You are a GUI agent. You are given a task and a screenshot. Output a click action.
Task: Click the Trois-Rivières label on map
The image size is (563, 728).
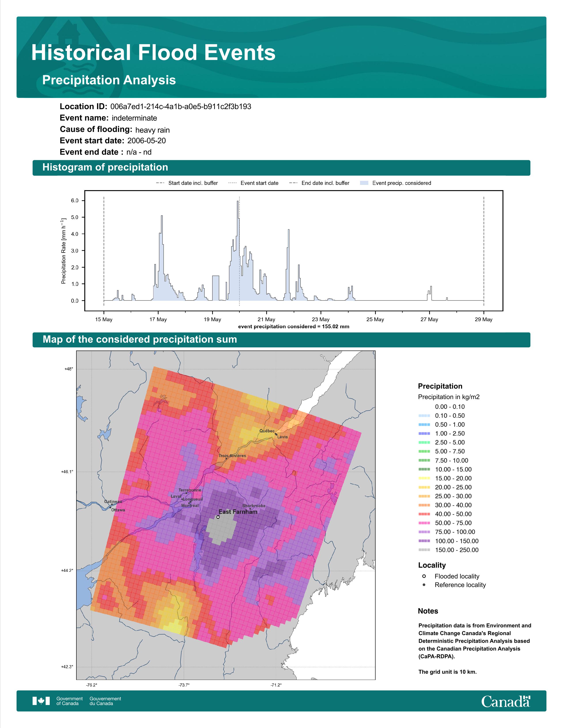(x=232, y=456)
